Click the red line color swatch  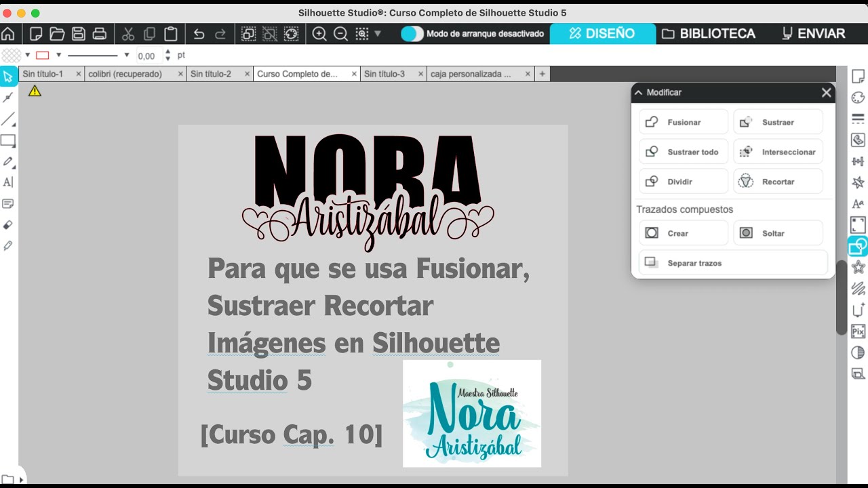pos(43,55)
